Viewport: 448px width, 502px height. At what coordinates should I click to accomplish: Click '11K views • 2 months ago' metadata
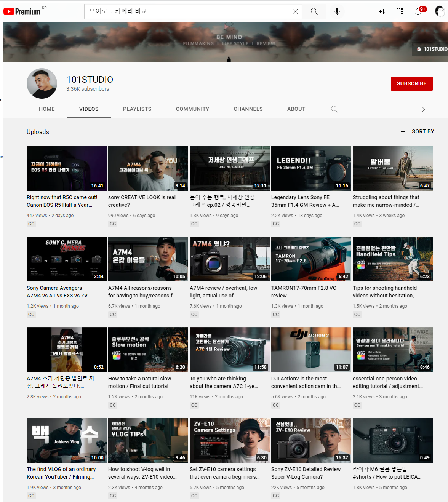point(216,397)
